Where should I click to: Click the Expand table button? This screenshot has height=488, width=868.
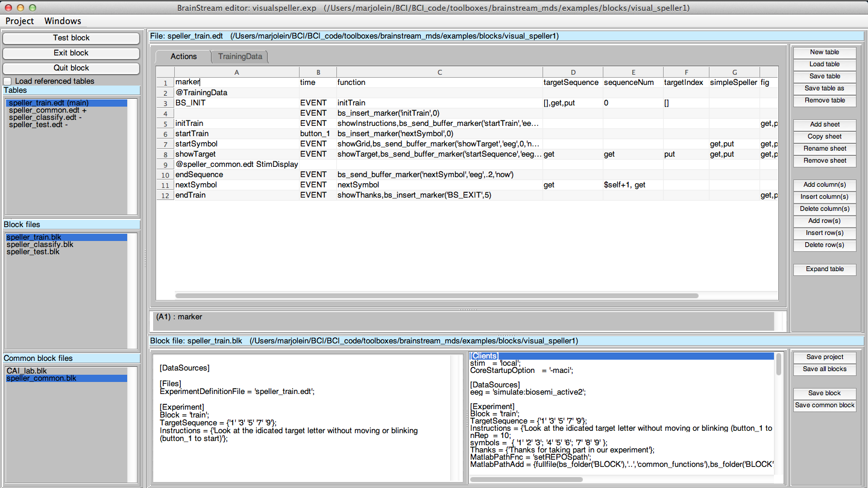825,269
